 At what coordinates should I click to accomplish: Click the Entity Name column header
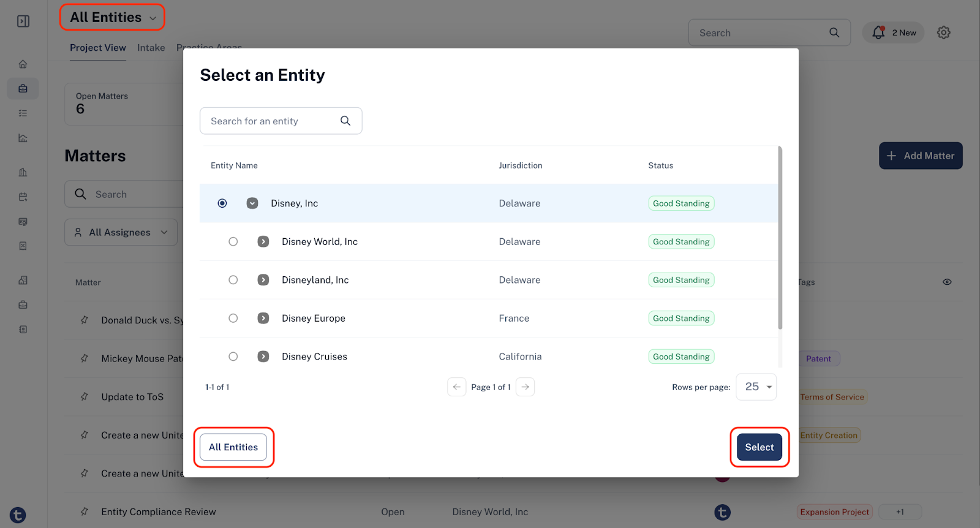tap(234, 165)
